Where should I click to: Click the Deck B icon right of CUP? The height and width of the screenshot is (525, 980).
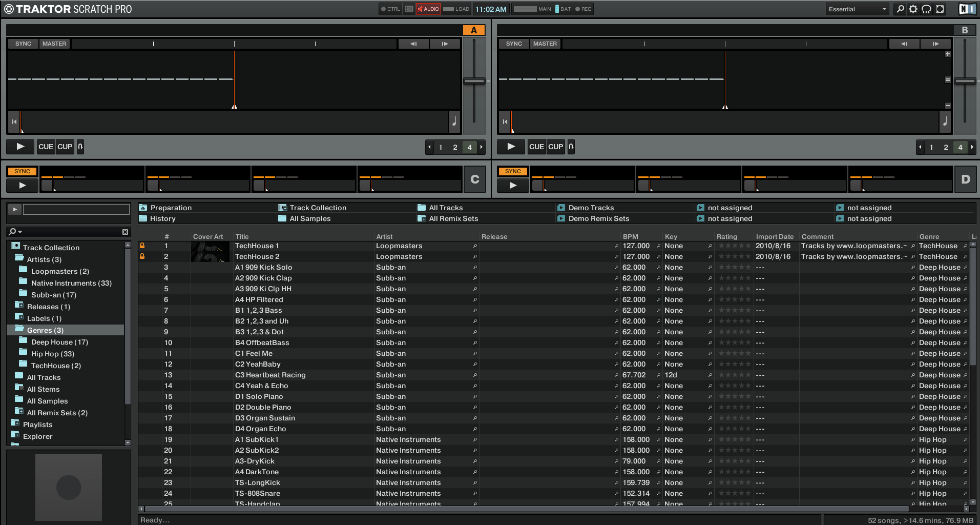[571, 147]
